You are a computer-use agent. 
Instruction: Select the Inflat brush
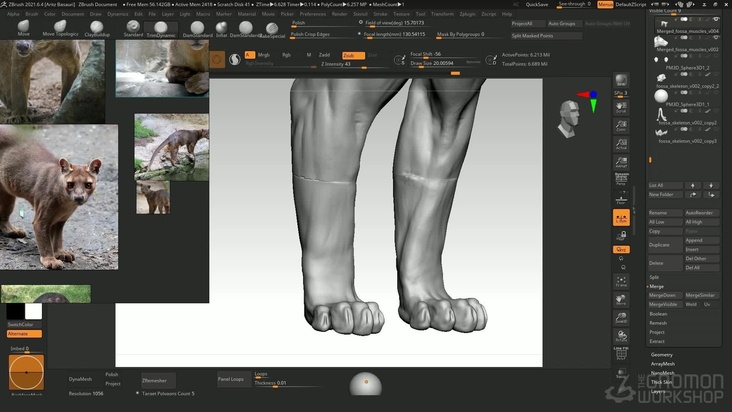pos(222,29)
